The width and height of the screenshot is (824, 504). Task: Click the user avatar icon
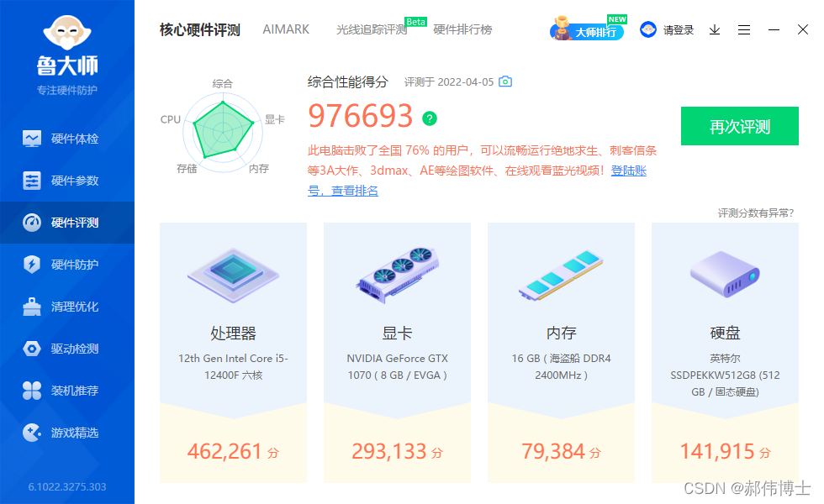[x=648, y=29]
